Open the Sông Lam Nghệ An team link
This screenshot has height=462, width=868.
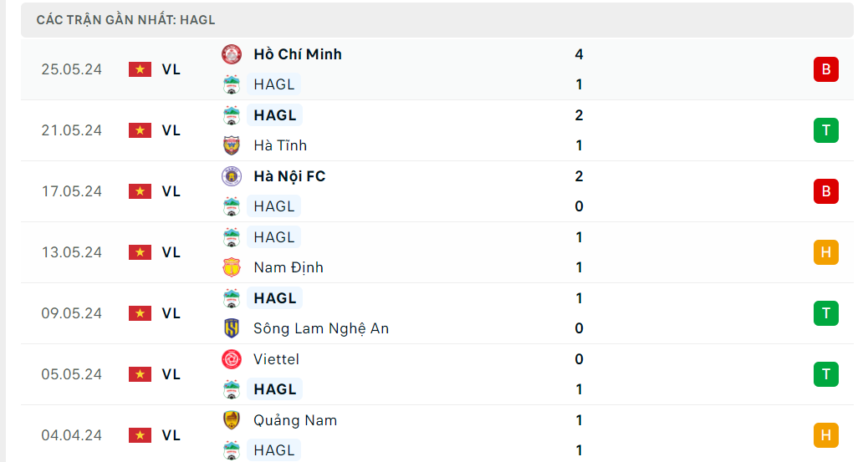pyautogui.click(x=321, y=328)
